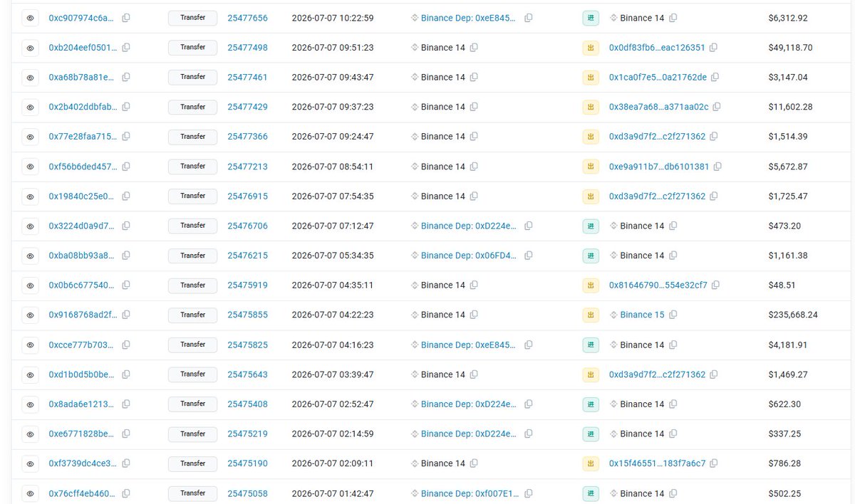This screenshot has width=855, height=504.
Task: Click Transfer button for block 25475408
Action: [192, 404]
